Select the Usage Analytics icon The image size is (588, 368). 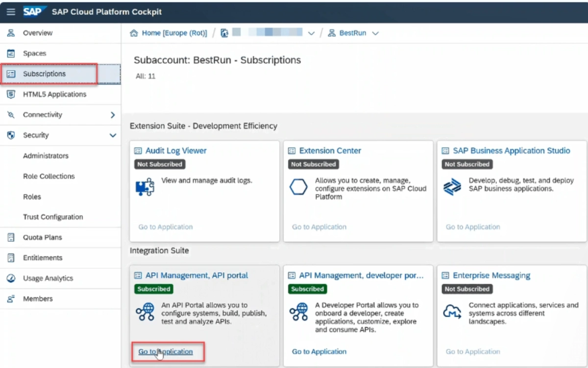click(x=11, y=278)
